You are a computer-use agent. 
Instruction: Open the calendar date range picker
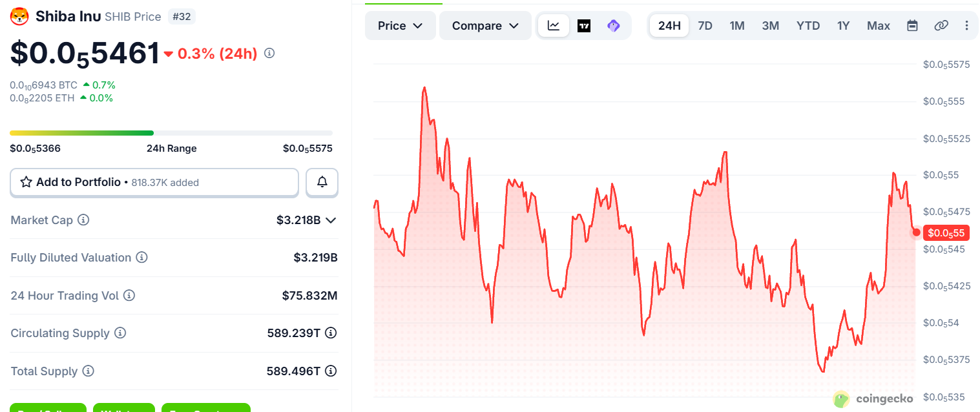[912, 26]
